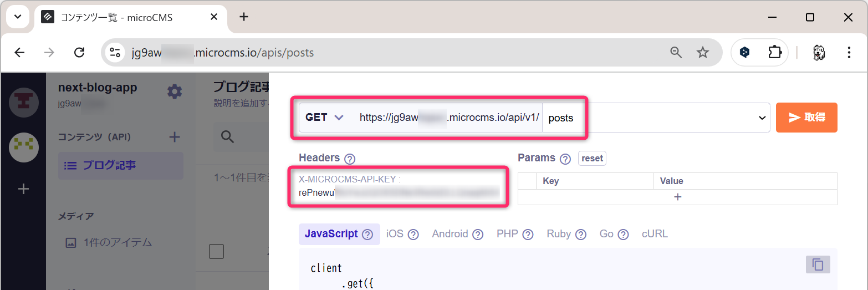Add new content API with plus icon
The image size is (868, 290).
click(175, 137)
